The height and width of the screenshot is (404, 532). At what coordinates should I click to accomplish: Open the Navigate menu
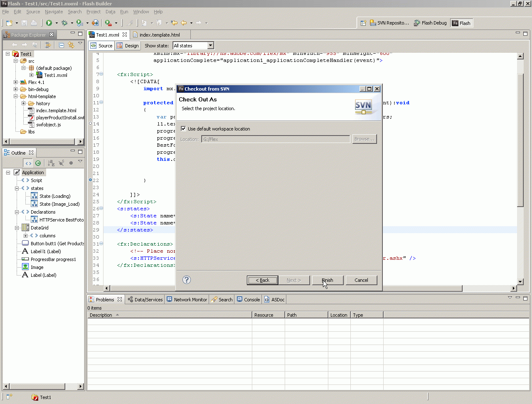pos(54,12)
